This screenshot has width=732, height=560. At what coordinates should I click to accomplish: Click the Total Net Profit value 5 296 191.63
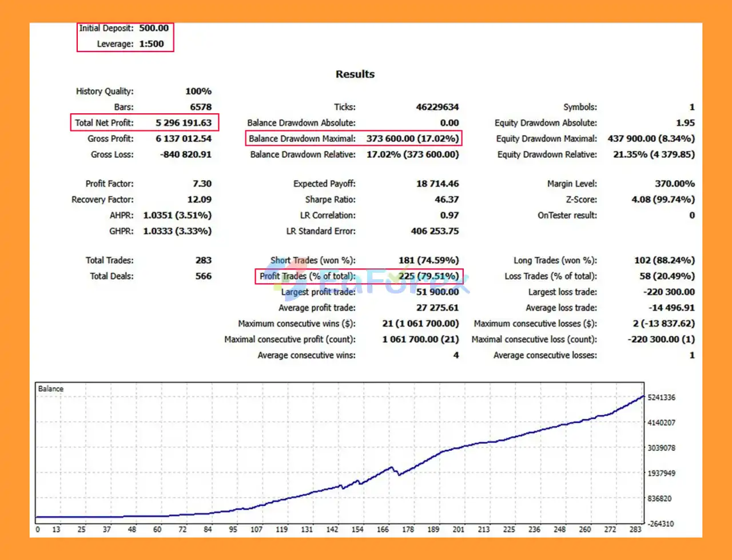coord(183,122)
